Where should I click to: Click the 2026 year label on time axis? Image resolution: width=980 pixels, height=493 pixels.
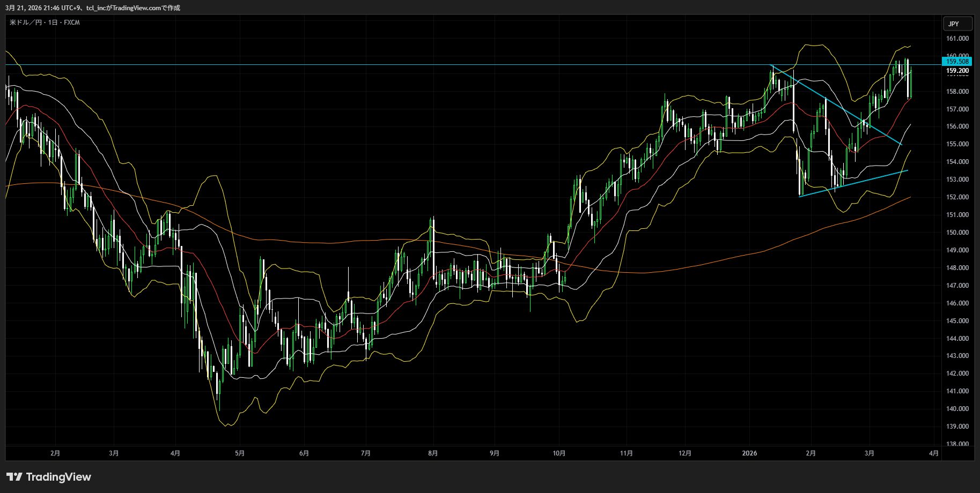[x=749, y=453]
